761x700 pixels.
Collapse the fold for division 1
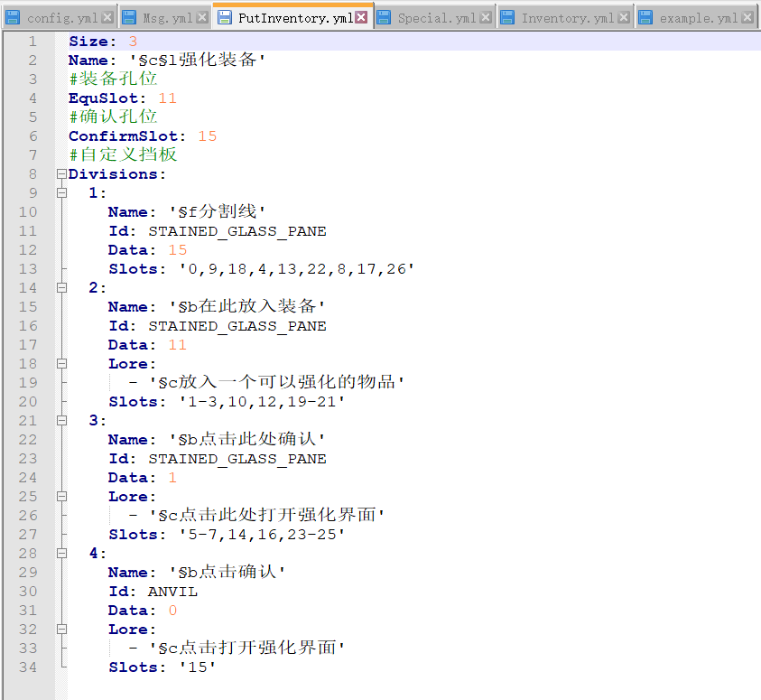point(61,192)
